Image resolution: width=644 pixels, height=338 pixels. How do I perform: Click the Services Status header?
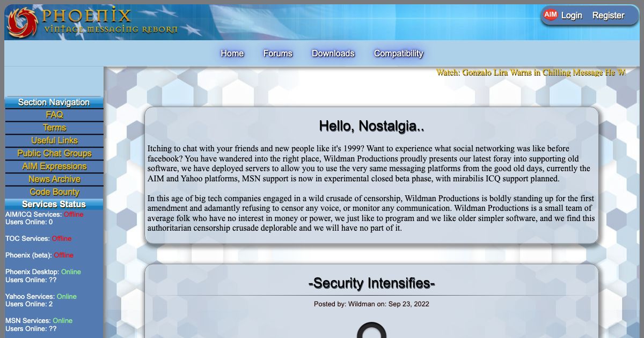(54, 204)
